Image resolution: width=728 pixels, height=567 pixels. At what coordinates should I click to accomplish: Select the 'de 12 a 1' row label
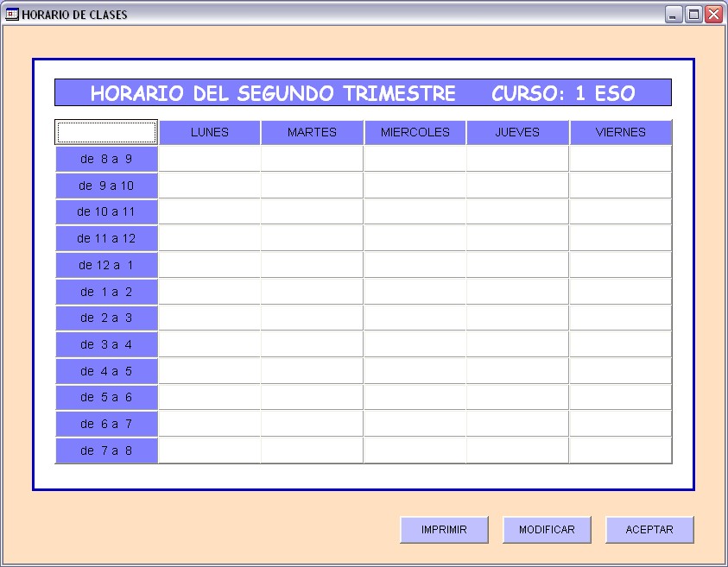106,266
